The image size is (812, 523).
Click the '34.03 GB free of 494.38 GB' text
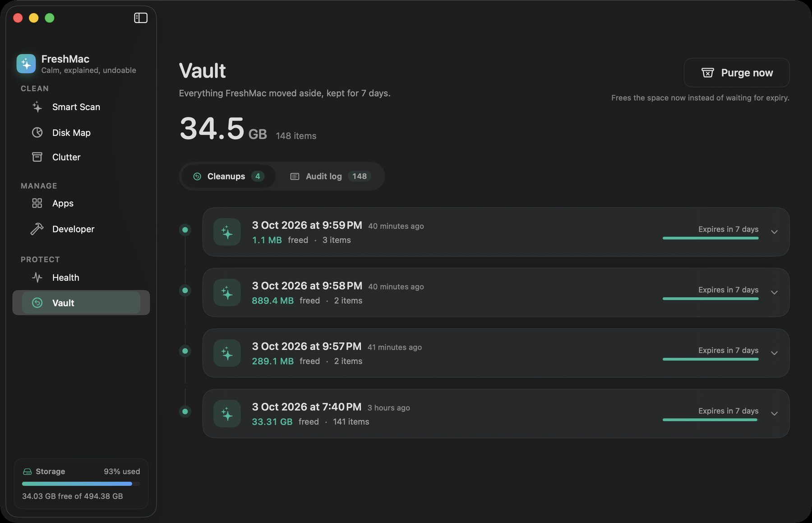click(x=73, y=496)
